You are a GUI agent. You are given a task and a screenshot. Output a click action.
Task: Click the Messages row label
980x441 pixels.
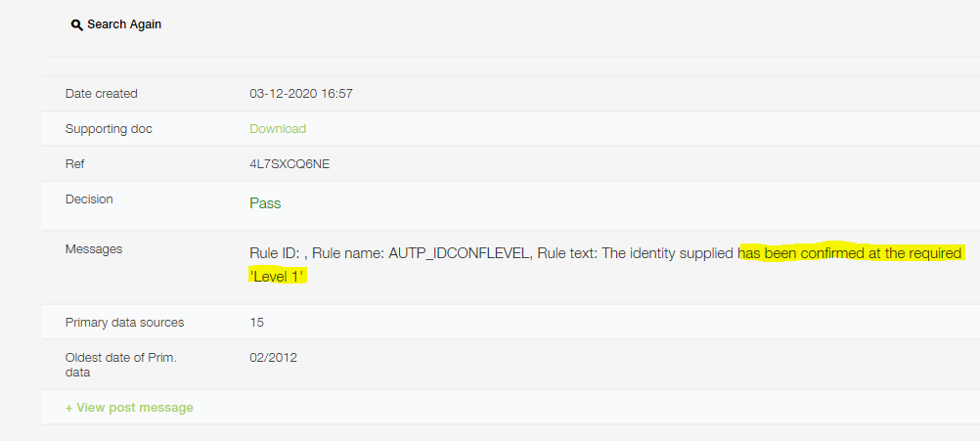(94, 249)
